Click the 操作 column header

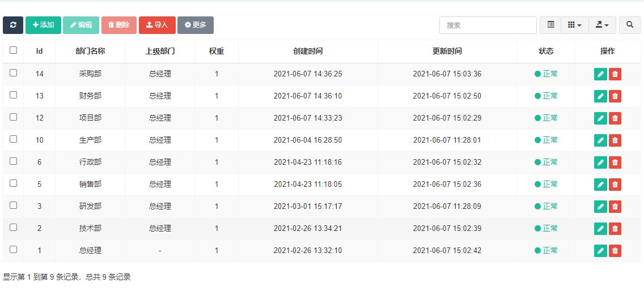pos(608,52)
